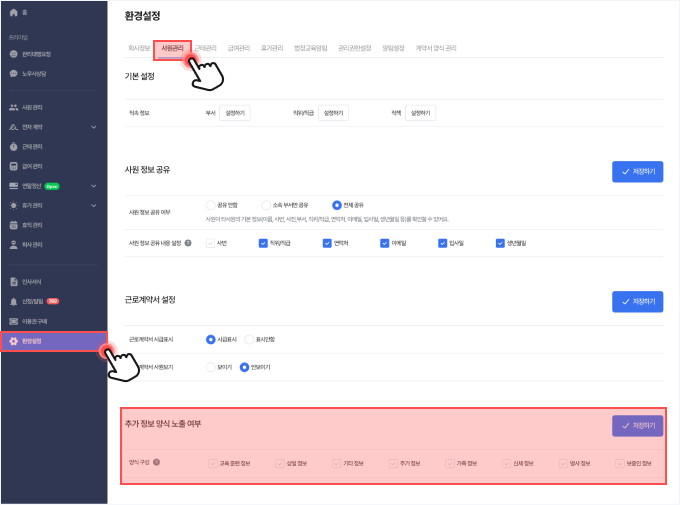
Task: Save the 사원 정보 공유 section
Action: click(637, 172)
